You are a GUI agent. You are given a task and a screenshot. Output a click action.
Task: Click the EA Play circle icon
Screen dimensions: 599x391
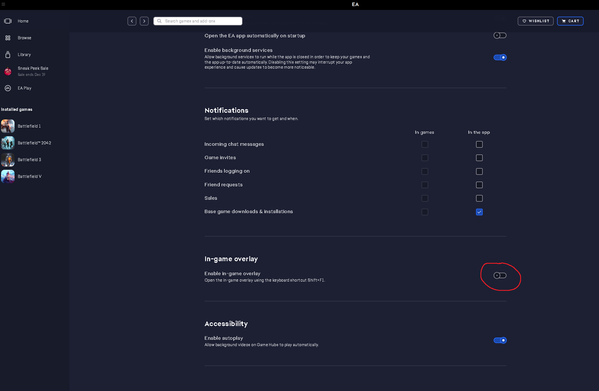point(8,88)
